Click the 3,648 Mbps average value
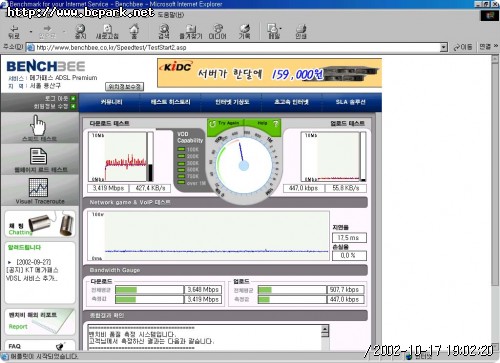The height and width of the screenshot is (363, 500). click(x=203, y=290)
